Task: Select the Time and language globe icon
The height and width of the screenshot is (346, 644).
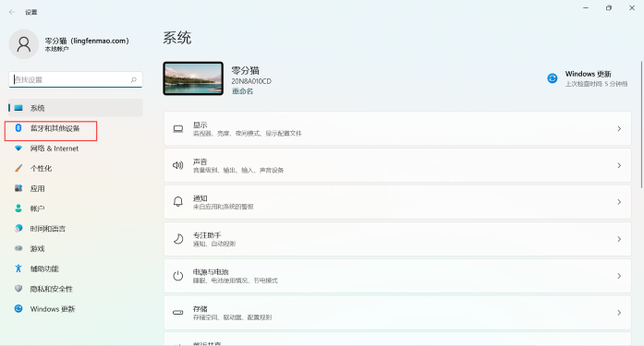Action: (x=18, y=228)
